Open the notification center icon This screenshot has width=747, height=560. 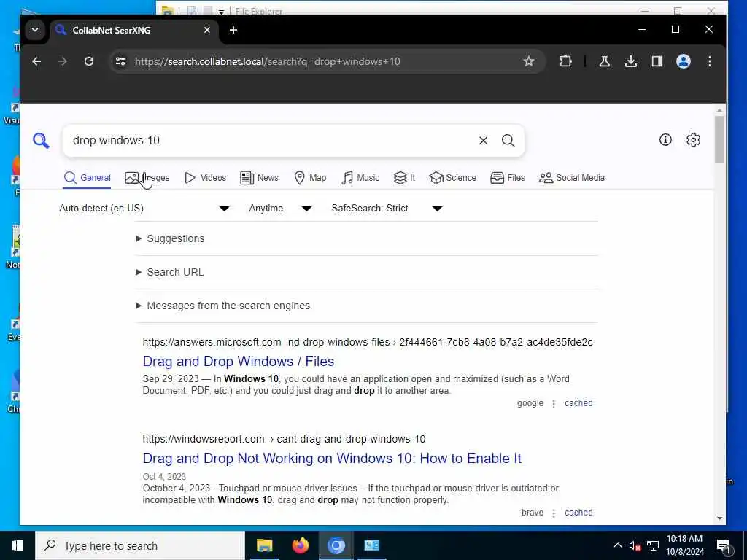coord(724,546)
